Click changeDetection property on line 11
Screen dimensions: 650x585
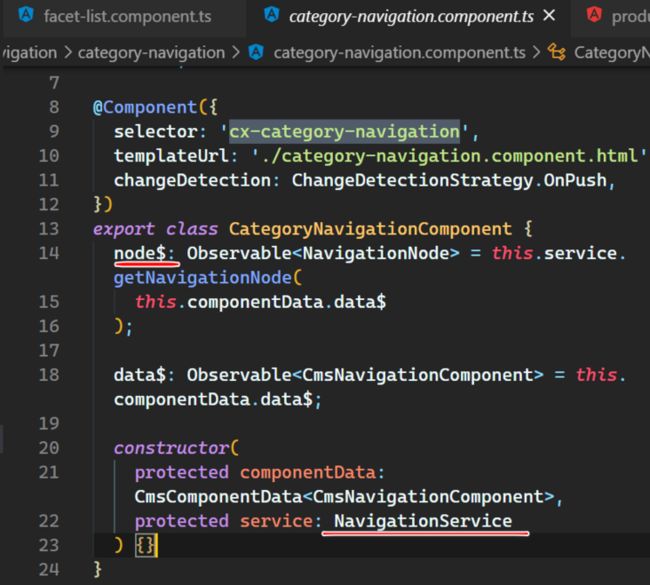tap(192, 180)
